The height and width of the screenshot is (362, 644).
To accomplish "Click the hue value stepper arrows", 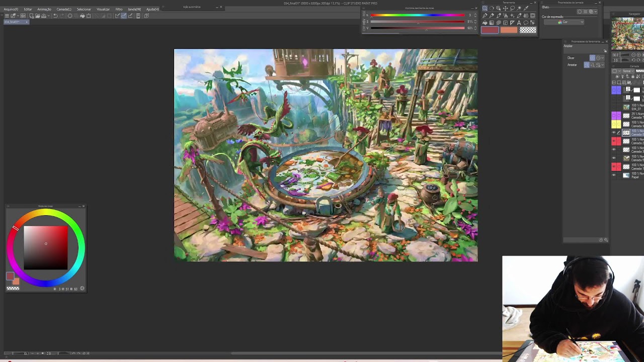I will click(x=475, y=15).
